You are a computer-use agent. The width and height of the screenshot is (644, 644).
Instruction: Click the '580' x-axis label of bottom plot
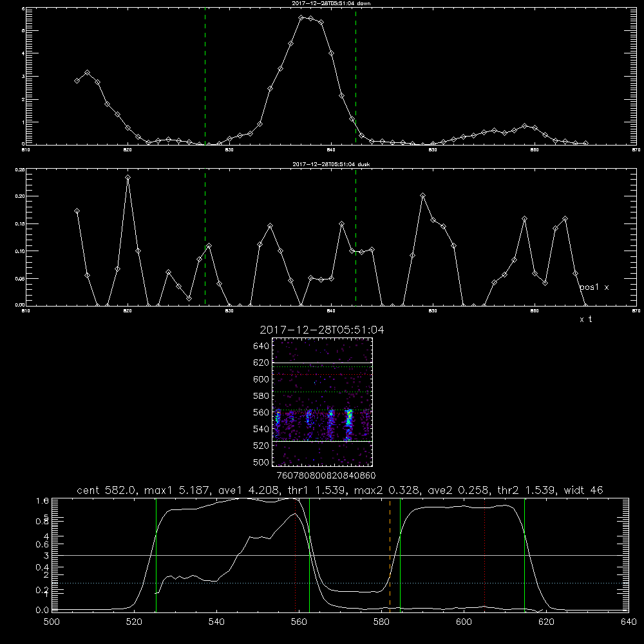pyautogui.click(x=381, y=622)
